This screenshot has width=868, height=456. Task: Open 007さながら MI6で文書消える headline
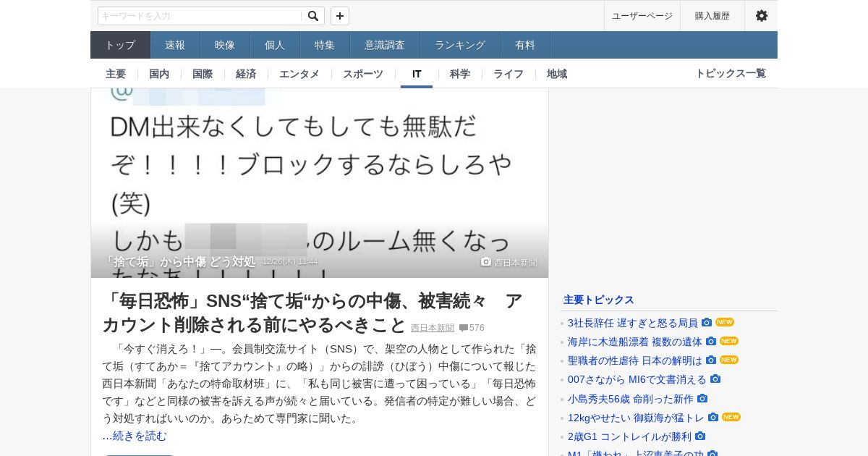637,379
